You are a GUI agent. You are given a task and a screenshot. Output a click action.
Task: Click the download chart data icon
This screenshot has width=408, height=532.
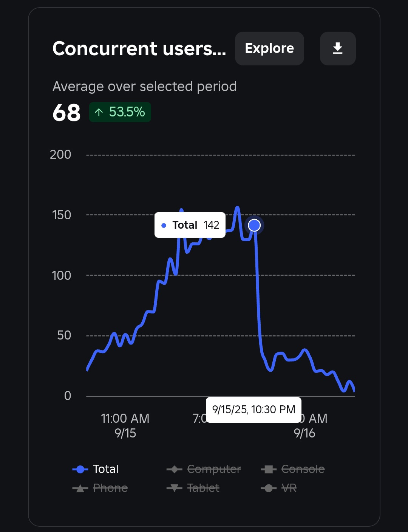pos(337,48)
